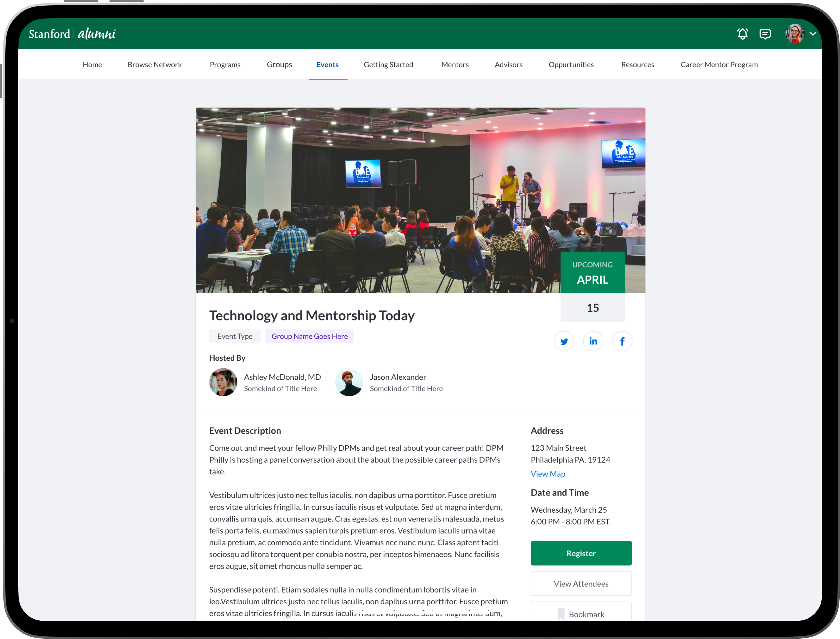Click the user profile avatar in header

coord(795,34)
